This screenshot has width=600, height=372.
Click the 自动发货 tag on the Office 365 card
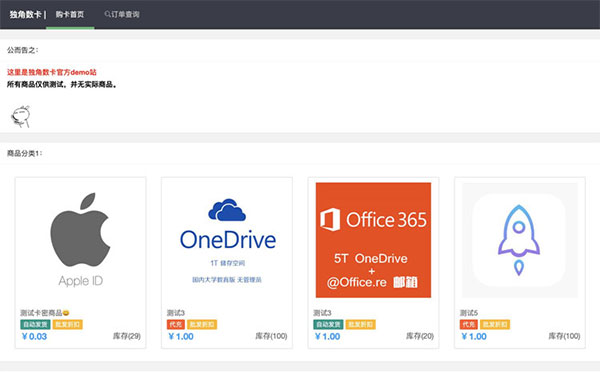click(328, 325)
